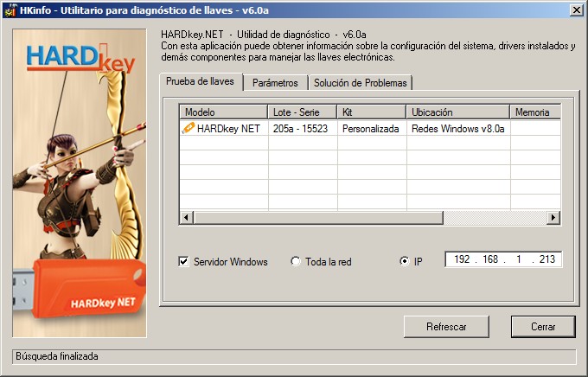Image resolution: width=588 pixels, height=377 pixels.
Task: Click the Ubicación column header
Action: point(458,112)
